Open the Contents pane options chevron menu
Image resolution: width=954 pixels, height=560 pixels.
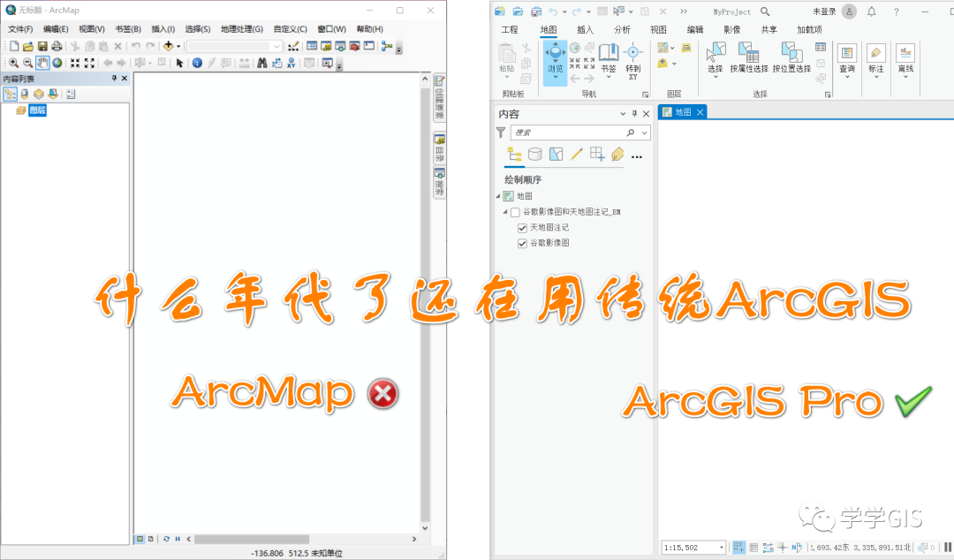(623, 114)
